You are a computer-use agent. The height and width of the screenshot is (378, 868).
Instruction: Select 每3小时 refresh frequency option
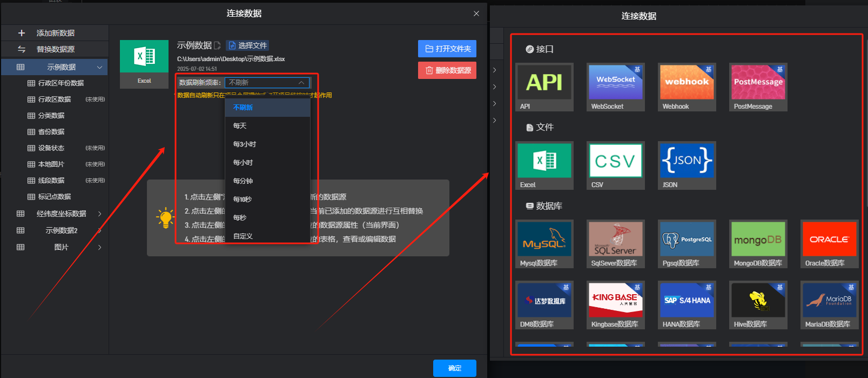267,144
